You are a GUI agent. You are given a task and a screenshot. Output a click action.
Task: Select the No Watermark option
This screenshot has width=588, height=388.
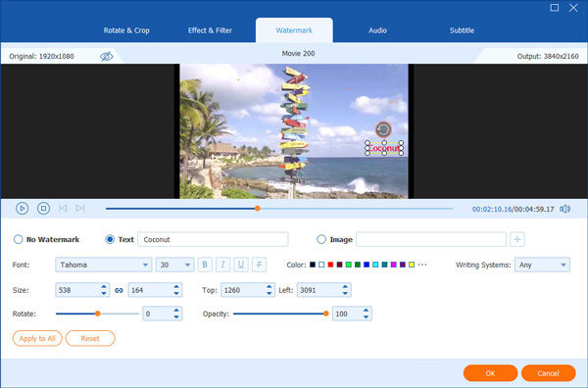18,239
